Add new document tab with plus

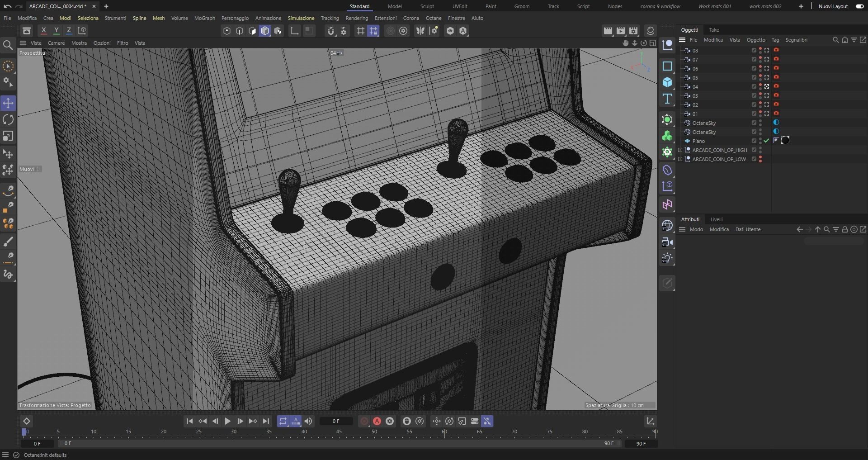coord(106,6)
